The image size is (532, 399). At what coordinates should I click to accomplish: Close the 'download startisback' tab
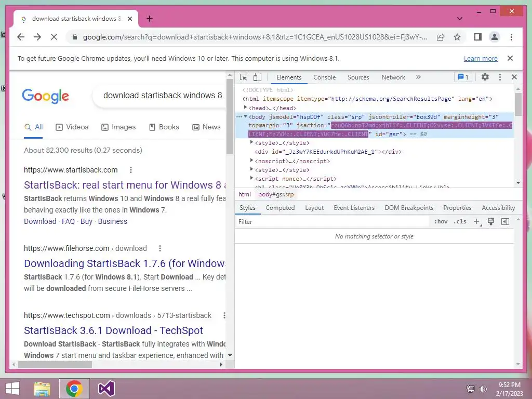pos(129,19)
